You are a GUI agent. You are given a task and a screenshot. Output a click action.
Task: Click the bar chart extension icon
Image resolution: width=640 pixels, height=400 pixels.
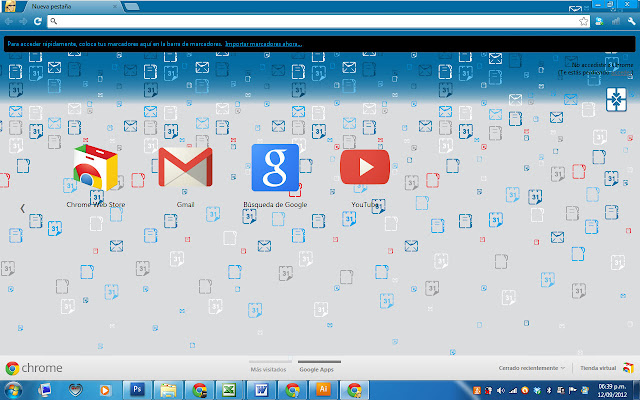[x=616, y=21]
